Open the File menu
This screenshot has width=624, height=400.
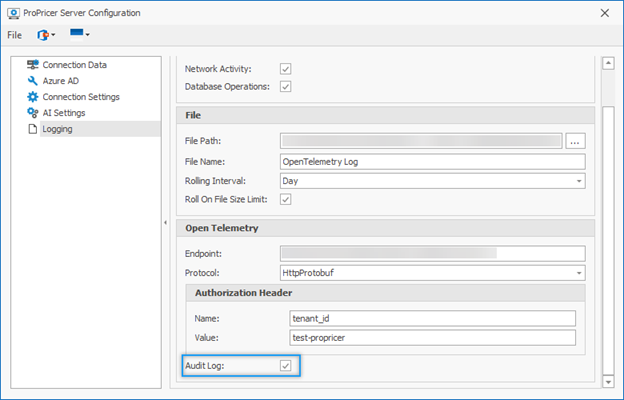click(x=14, y=35)
